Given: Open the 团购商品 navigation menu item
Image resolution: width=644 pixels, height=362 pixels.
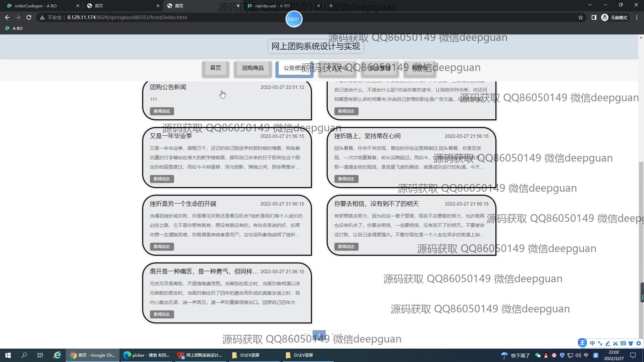Looking at the screenshot, I should [x=253, y=68].
